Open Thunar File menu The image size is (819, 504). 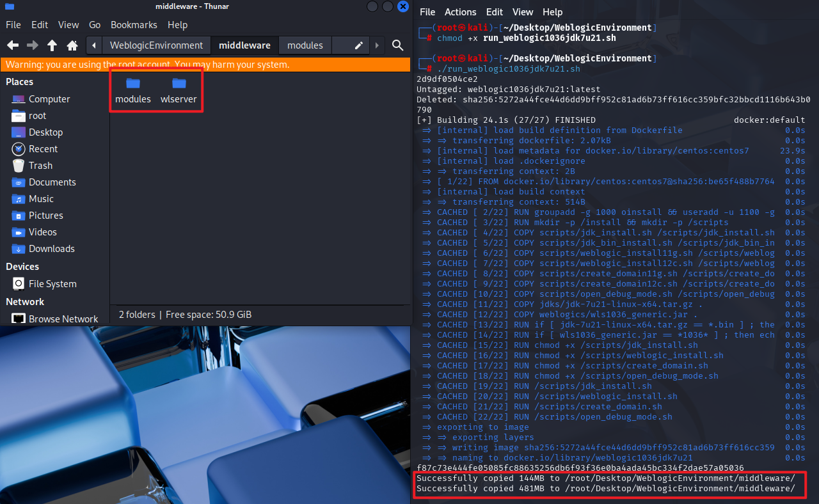pyautogui.click(x=13, y=25)
